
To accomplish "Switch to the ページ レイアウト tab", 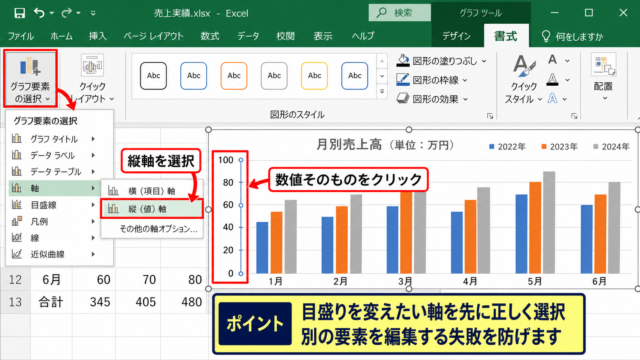I will click(x=153, y=36).
